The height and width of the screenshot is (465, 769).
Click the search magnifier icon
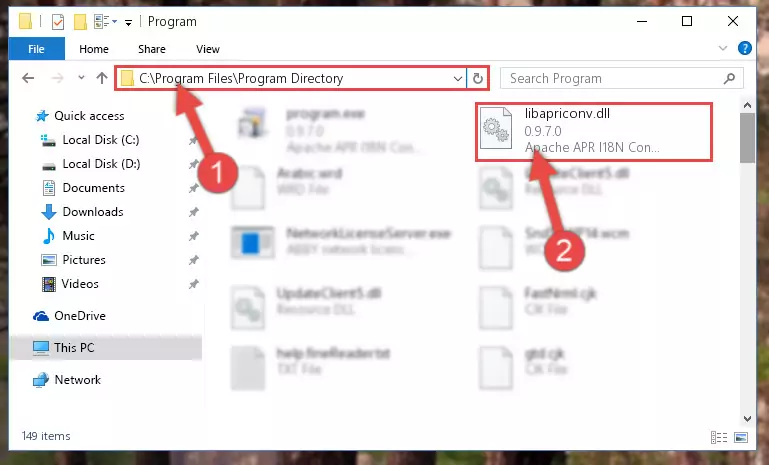coord(730,78)
